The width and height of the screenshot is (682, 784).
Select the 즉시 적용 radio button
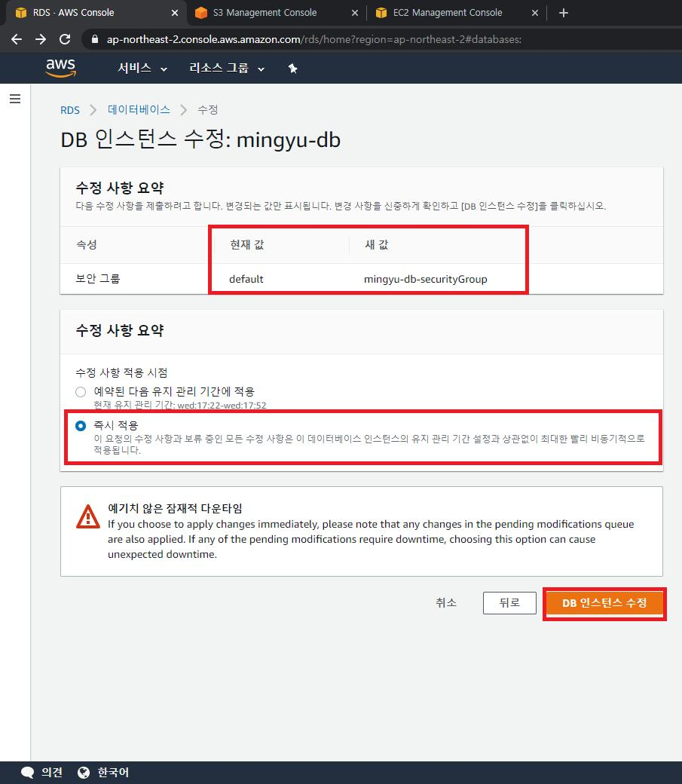pyautogui.click(x=81, y=425)
